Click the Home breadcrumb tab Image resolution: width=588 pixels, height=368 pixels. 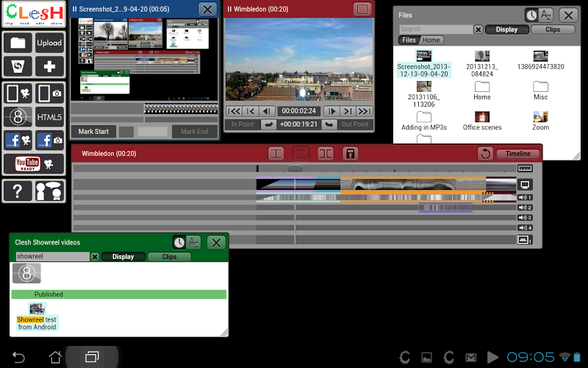[431, 40]
